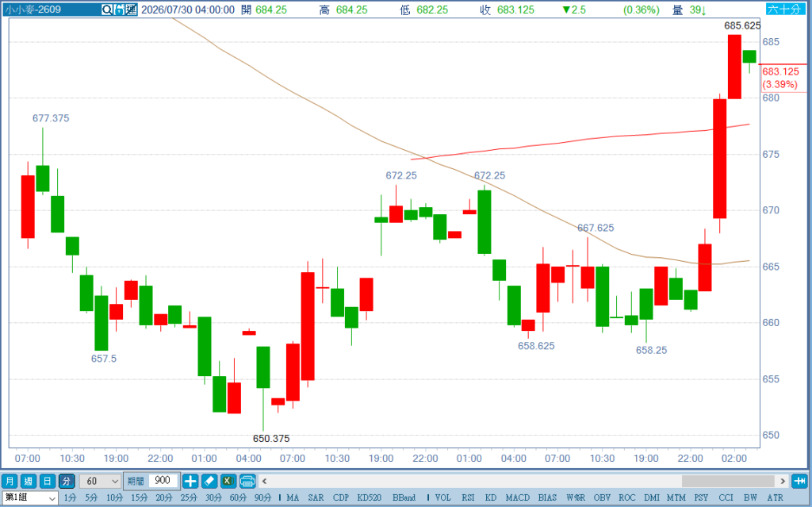Toggle the MA indicator
812x507 pixels.
tap(293, 497)
